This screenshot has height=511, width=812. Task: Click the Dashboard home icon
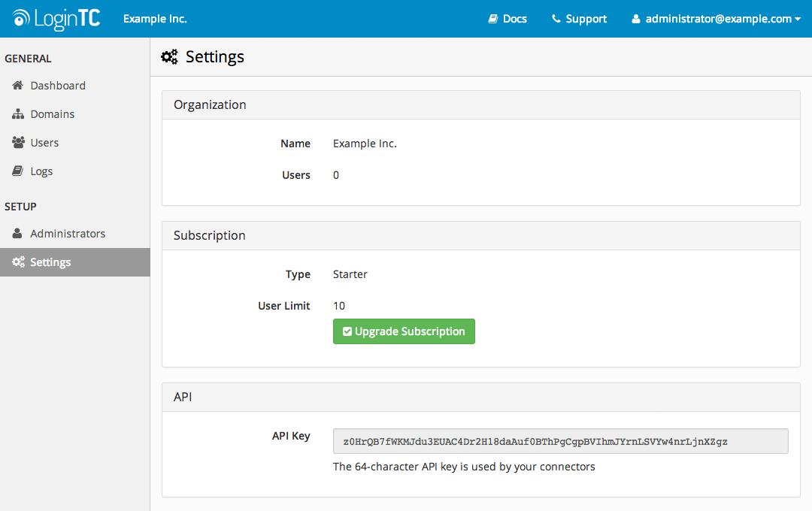click(18, 86)
